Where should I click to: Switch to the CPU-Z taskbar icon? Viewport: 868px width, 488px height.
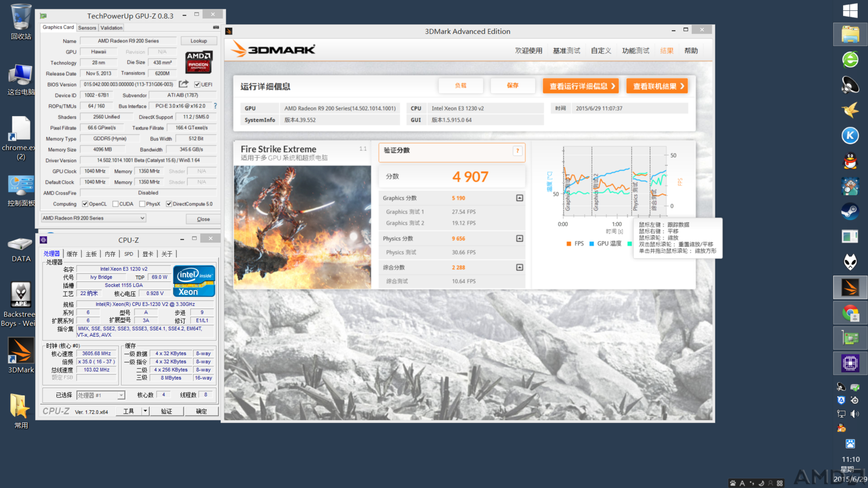tap(850, 363)
